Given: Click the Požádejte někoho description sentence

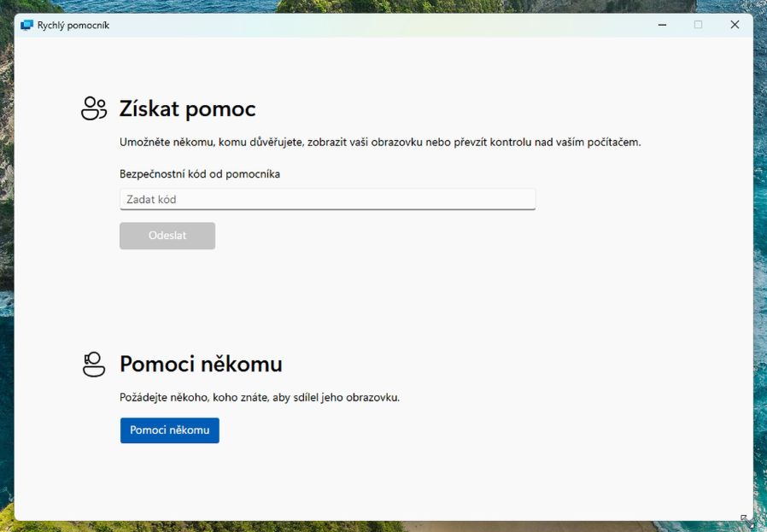Looking at the screenshot, I should pos(260,398).
